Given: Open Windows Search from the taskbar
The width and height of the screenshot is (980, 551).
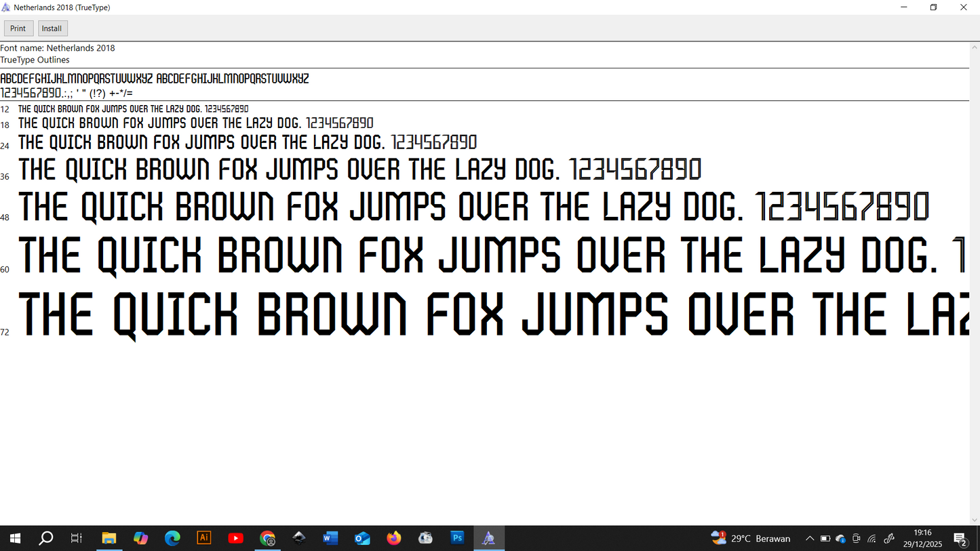Looking at the screenshot, I should [x=46, y=538].
